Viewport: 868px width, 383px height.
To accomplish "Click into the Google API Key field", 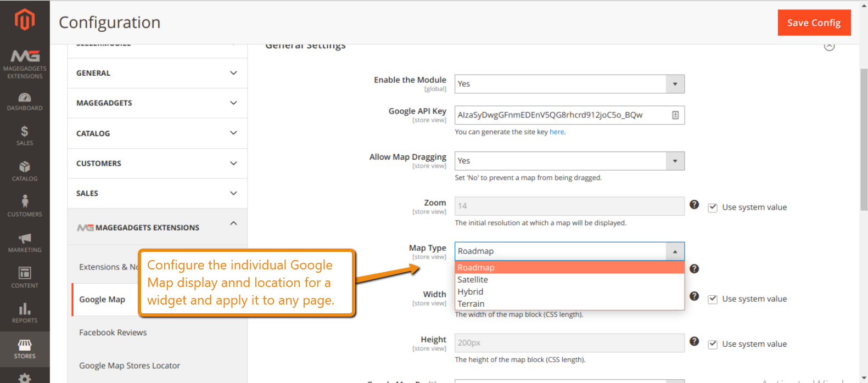I will pyautogui.click(x=569, y=115).
